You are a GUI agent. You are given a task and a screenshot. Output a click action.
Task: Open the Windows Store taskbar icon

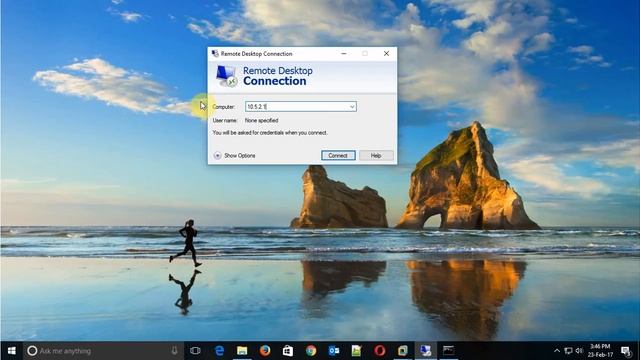coord(288,351)
